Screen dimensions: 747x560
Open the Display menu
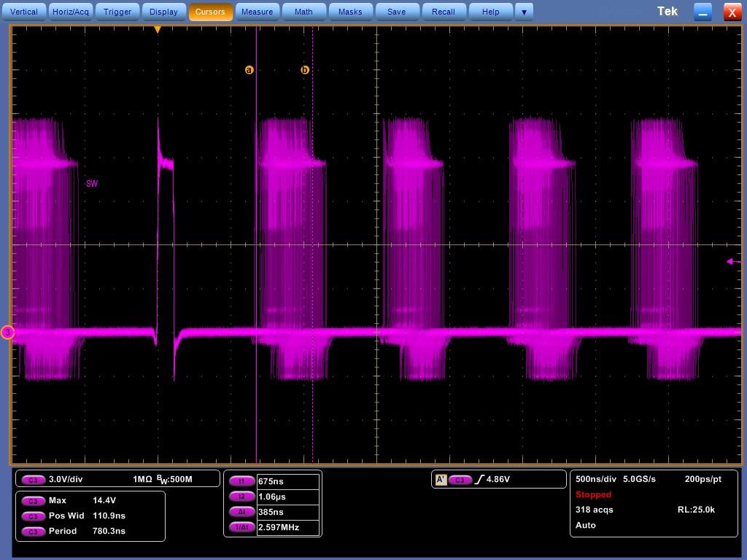tap(163, 12)
